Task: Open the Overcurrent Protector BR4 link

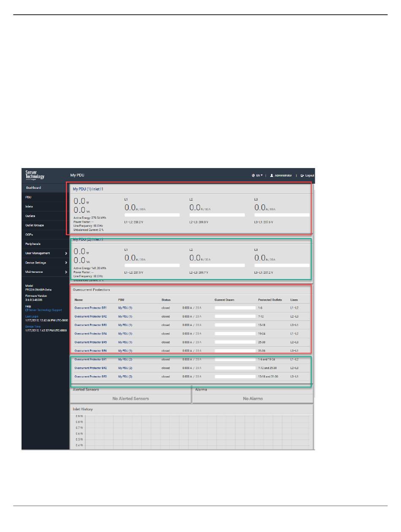Action: click(x=91, y=334)
